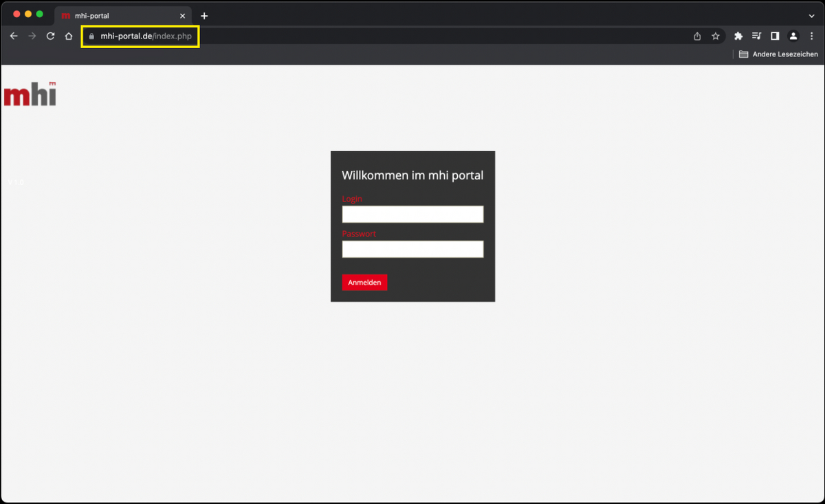Close the mhi-portal tab
The width and height of the screenshot is (825, 504).
(x=182, y=16)
